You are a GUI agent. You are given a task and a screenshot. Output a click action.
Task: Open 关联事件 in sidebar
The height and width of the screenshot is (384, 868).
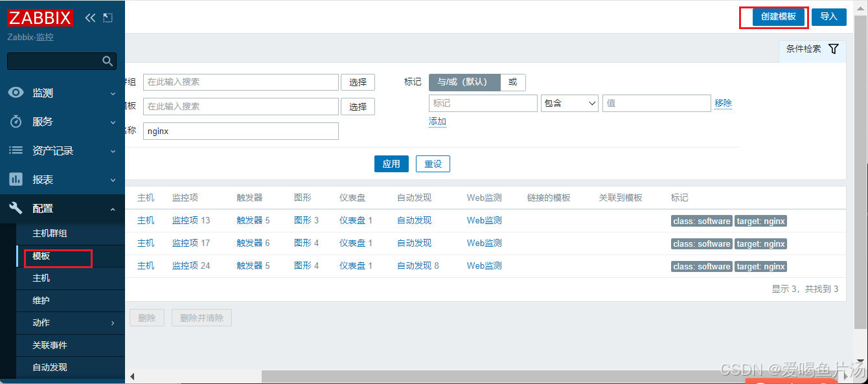click(50, 345)
